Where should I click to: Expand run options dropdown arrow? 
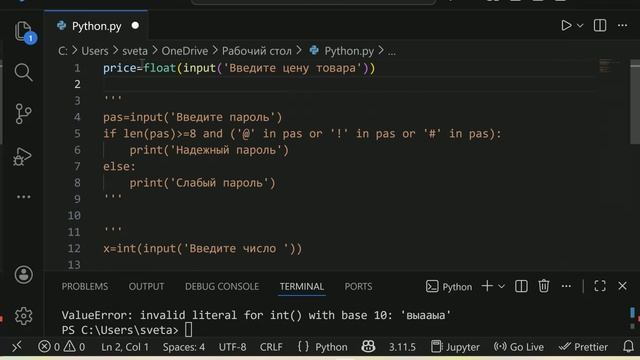point(580,26)
